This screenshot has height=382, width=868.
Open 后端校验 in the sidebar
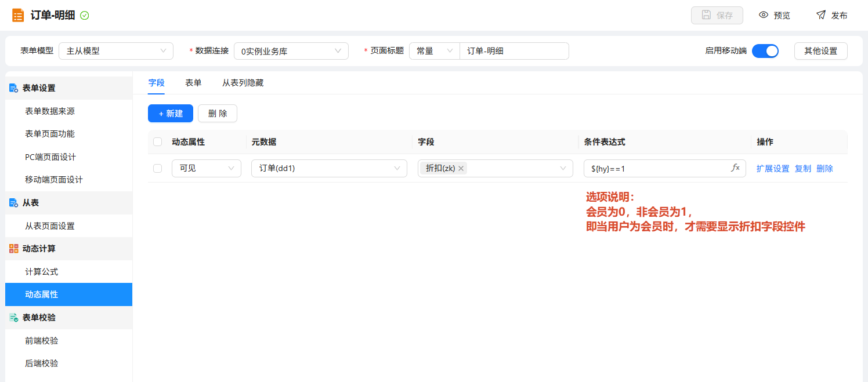[68, 363]
